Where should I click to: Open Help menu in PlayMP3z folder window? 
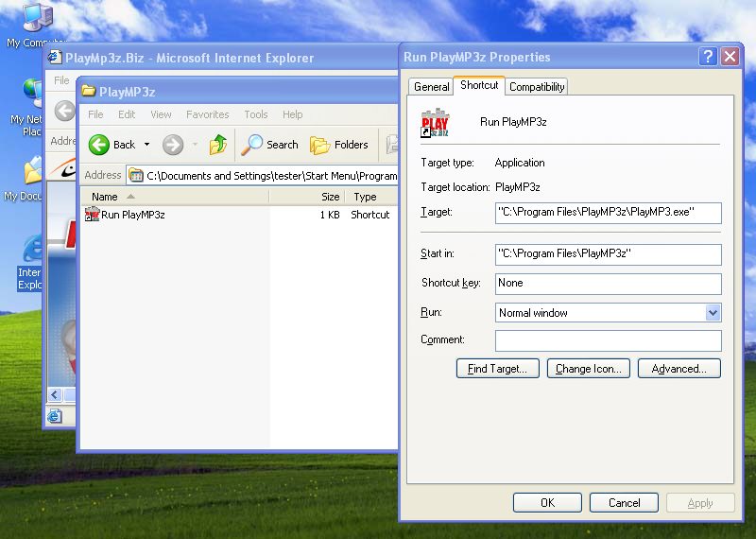pos(293,114)
